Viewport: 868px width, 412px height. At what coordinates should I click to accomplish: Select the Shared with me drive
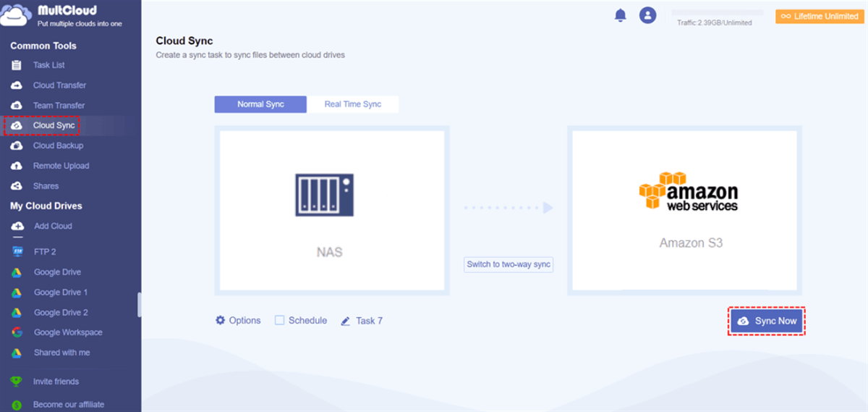point(61,353)
